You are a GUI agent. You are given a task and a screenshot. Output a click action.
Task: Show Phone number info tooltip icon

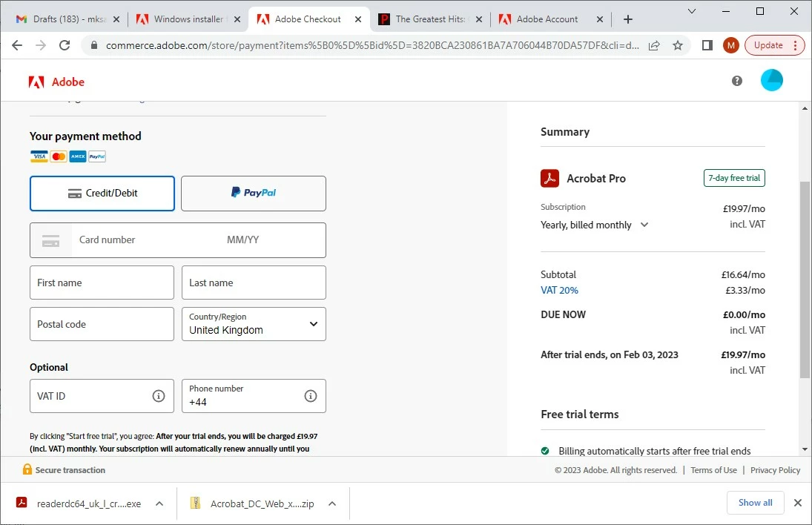tap(310, 396)
